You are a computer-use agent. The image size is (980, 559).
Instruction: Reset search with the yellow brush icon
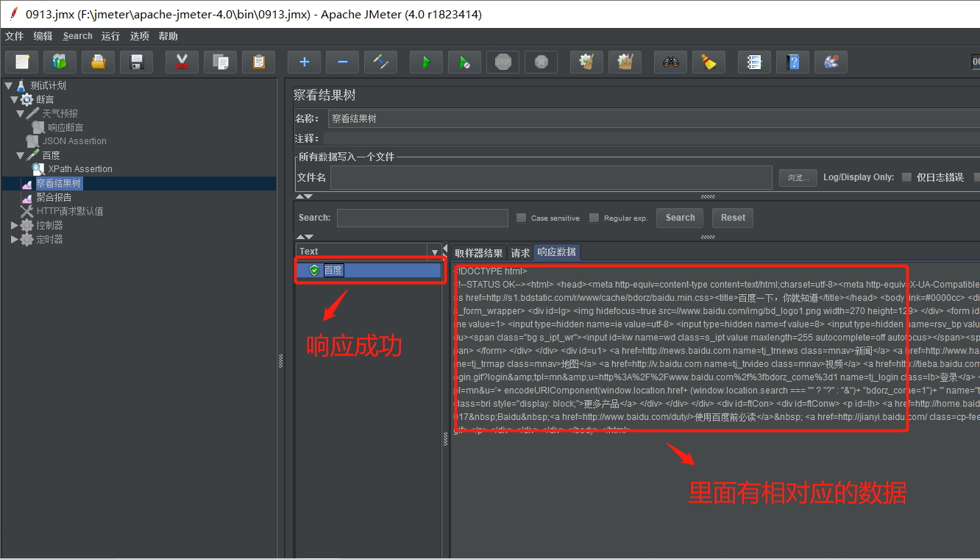click(709, 62)
